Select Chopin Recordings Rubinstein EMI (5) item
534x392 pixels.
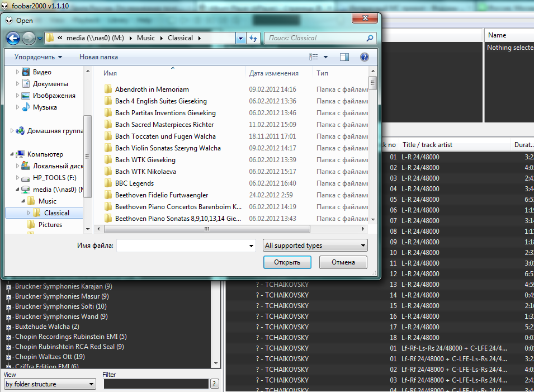pyautogui.click(x=71, y=337)
